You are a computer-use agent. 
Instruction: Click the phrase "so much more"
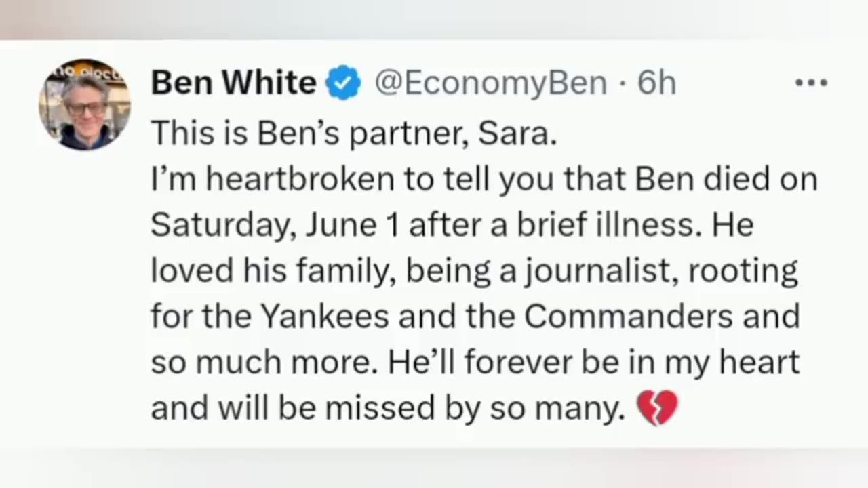261,363
